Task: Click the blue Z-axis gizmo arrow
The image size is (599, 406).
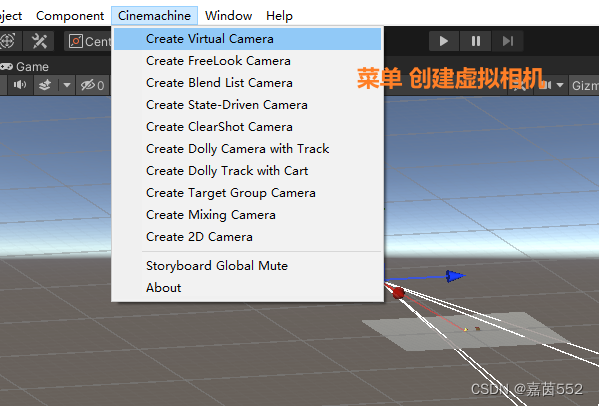Action: coord(455,276)
